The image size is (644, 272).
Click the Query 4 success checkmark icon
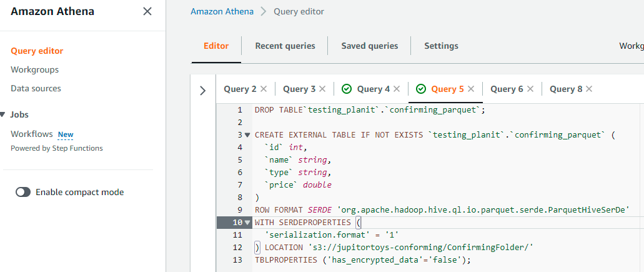click(347, 89)
